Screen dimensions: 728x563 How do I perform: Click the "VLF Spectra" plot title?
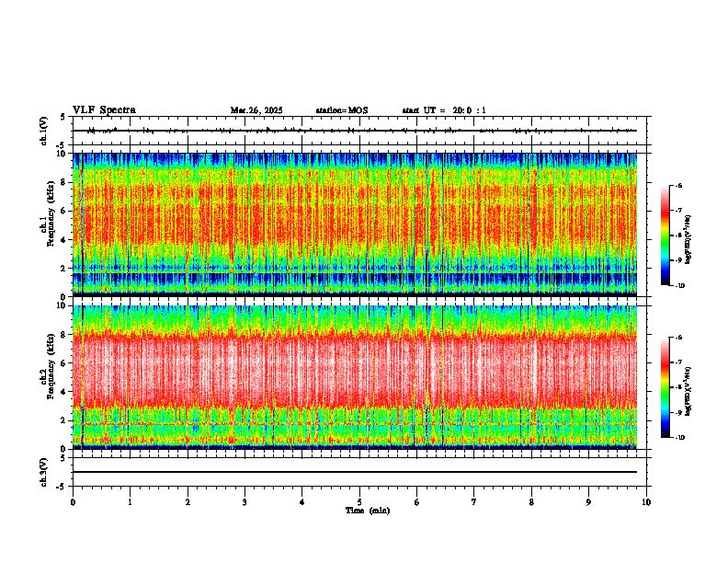coord(104,110)
